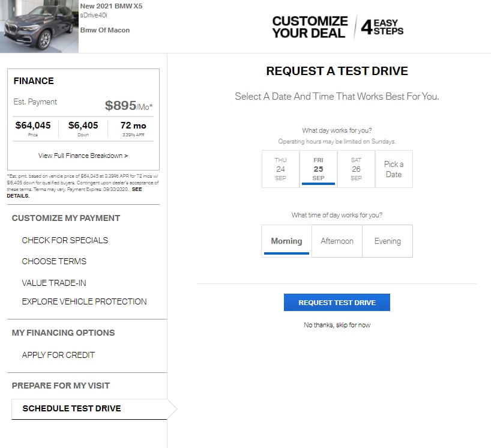Go to Choose Terms step

pos(54,261)
